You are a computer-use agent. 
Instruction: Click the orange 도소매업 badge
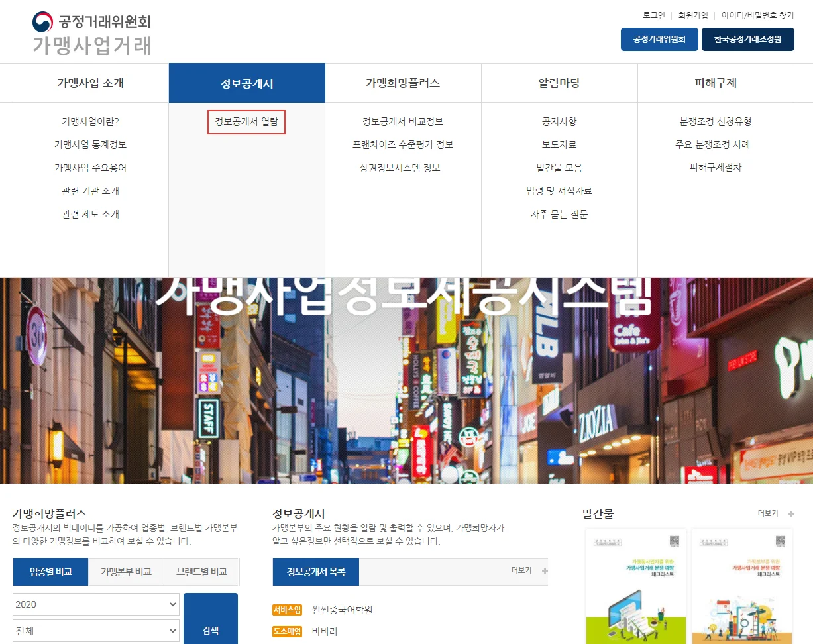click(x=287, y=631)
